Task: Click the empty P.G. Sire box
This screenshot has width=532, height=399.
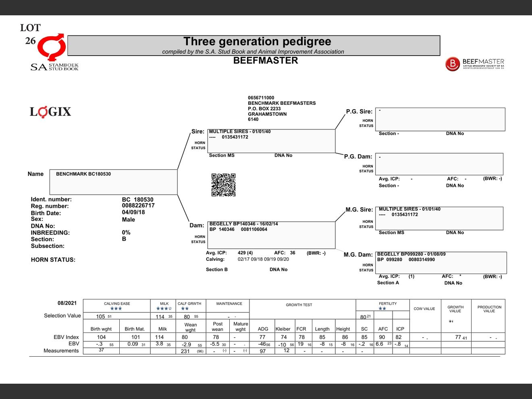Action: (x=440, y=119)
